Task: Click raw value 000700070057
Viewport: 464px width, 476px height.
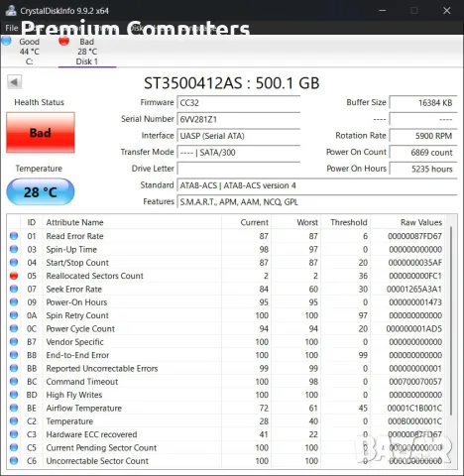Action: click(x=415, y=382)
